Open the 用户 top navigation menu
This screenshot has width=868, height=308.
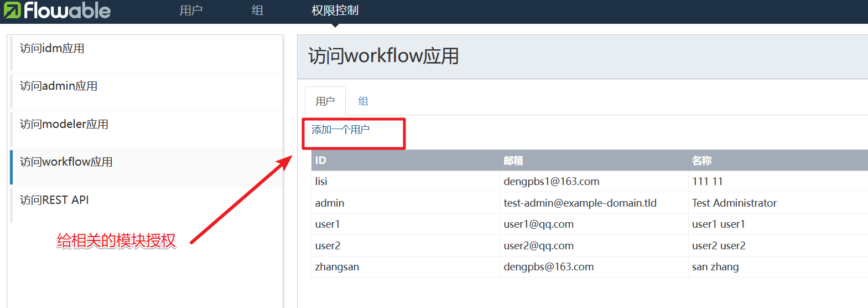pyautogui.click(x=191, y=11)
